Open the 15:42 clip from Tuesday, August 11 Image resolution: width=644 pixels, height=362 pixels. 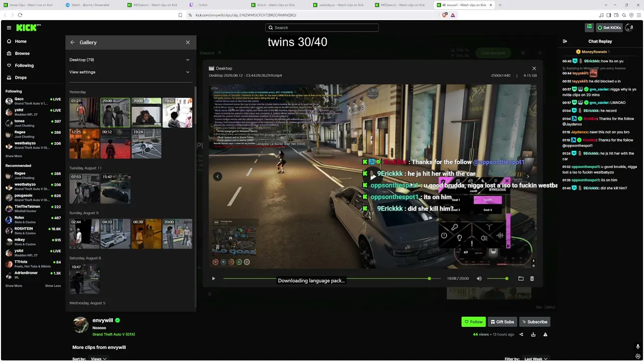(x=115, y=189)
